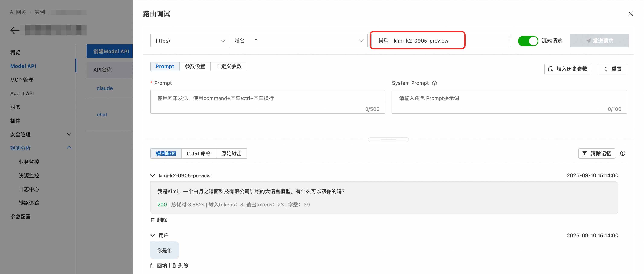Close the 路由调试 panel with X
Image resolution: width=644 pixels, height=274 pixels.
click(631, 14)
